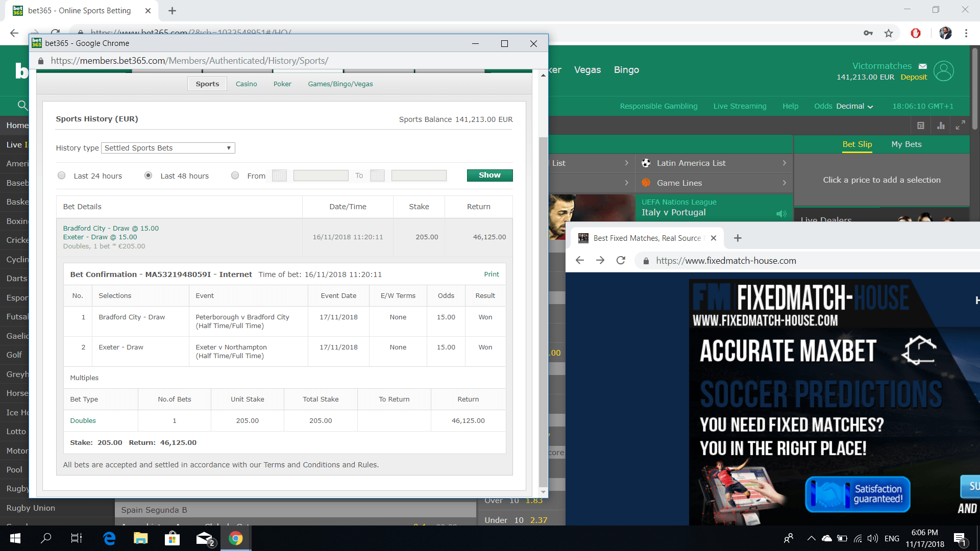Open Help link in header

pos(790,106)
